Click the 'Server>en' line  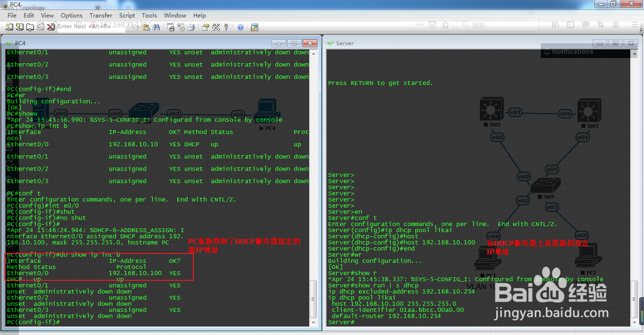click(x=345, y=212)
